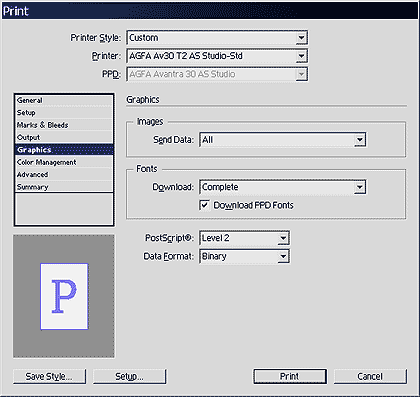
Task: Click the Save Style... button
Action: point(49,376)
